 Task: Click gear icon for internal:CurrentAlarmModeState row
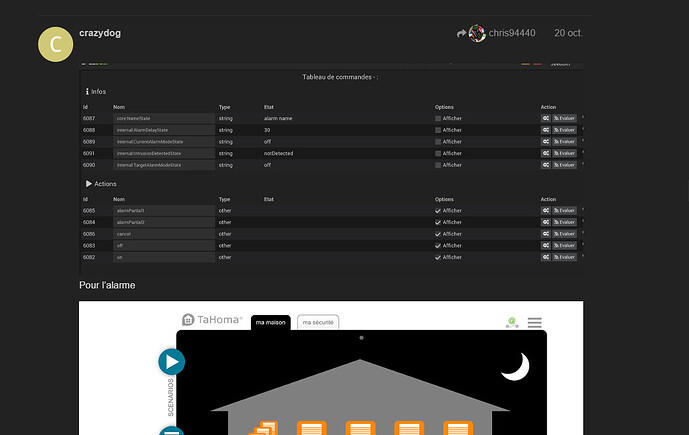tap(545, 141)
